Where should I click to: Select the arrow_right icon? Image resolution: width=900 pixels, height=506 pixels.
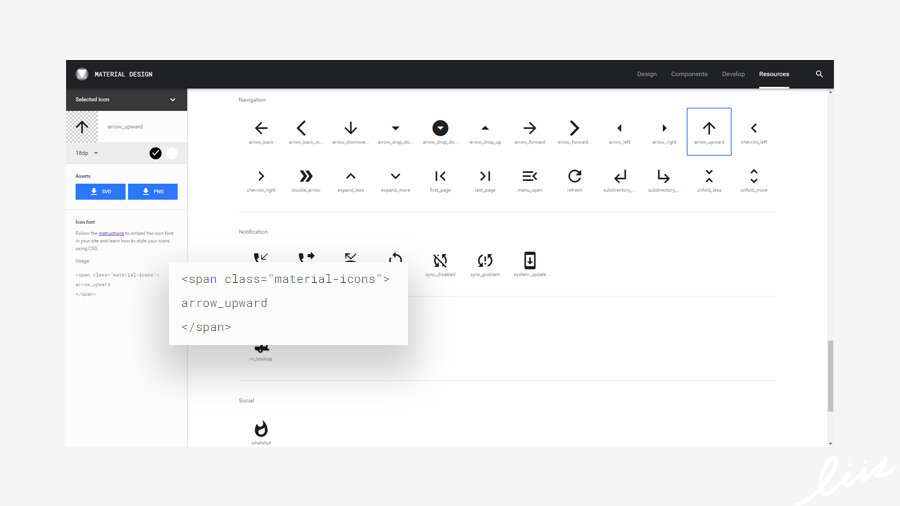click(x=664, y=128)
